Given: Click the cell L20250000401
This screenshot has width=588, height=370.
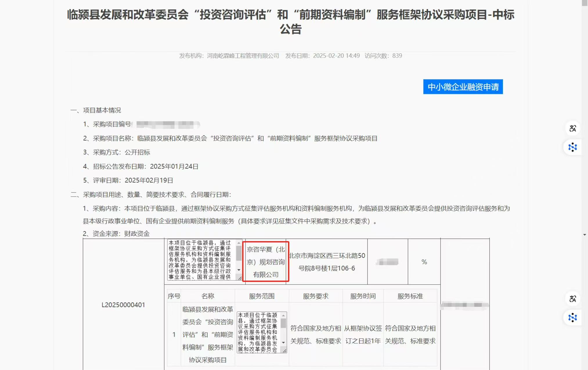Looking at the screenshot, I should click(x=123, y=305).
